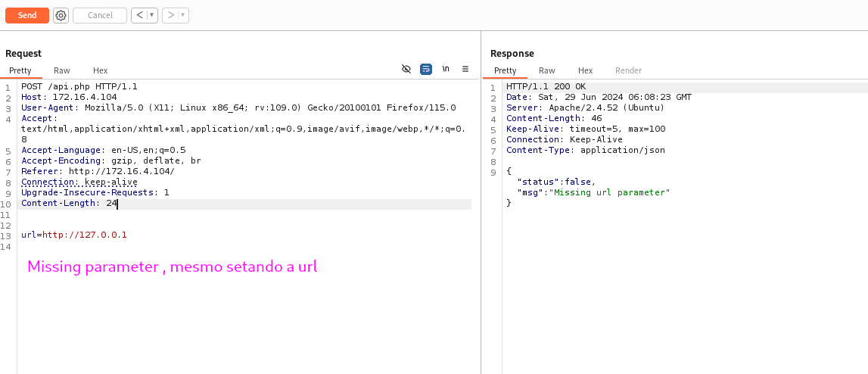The image size is (868, 374).
Task: Open the Request panel hamburger menu
Action: (x=465, y=69)
